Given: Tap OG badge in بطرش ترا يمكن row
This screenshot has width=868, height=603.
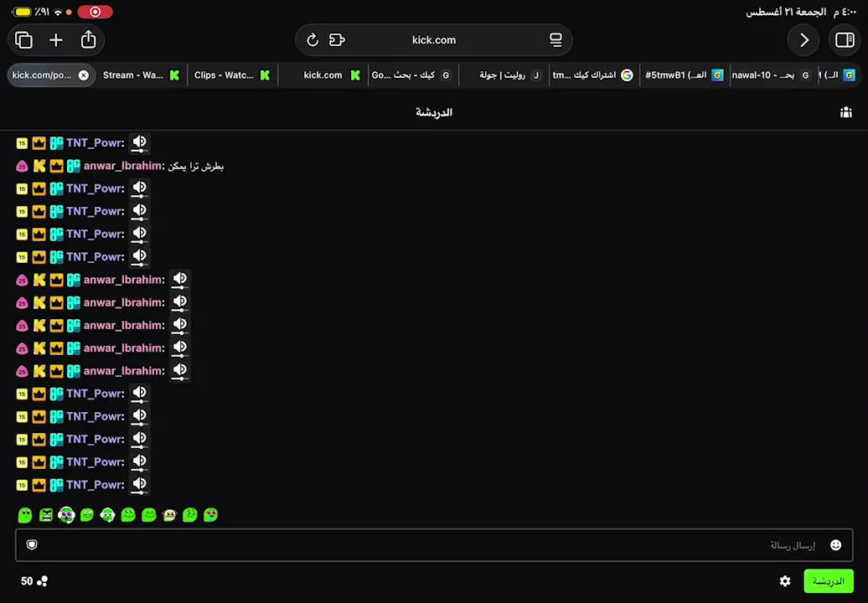Looking at the screenshot, I should point(74,166).
